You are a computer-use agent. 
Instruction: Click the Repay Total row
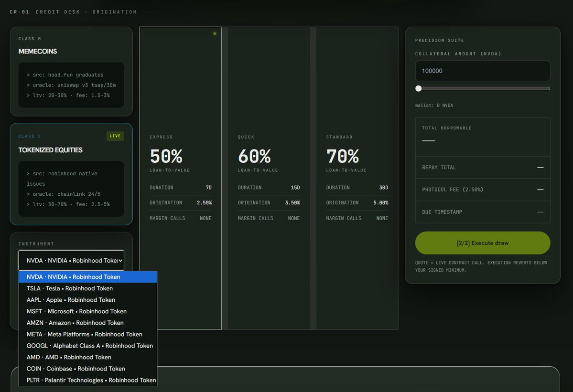482,168
